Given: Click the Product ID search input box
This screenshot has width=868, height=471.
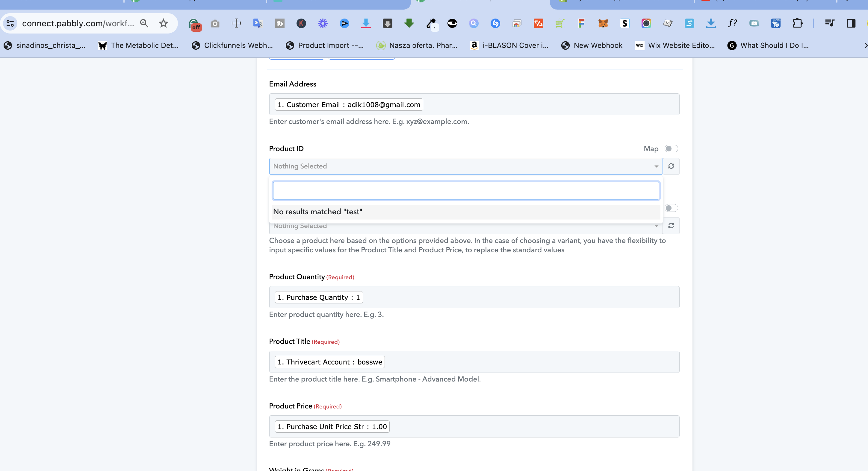Looking at the screenshot, I should tap(466, 191).
